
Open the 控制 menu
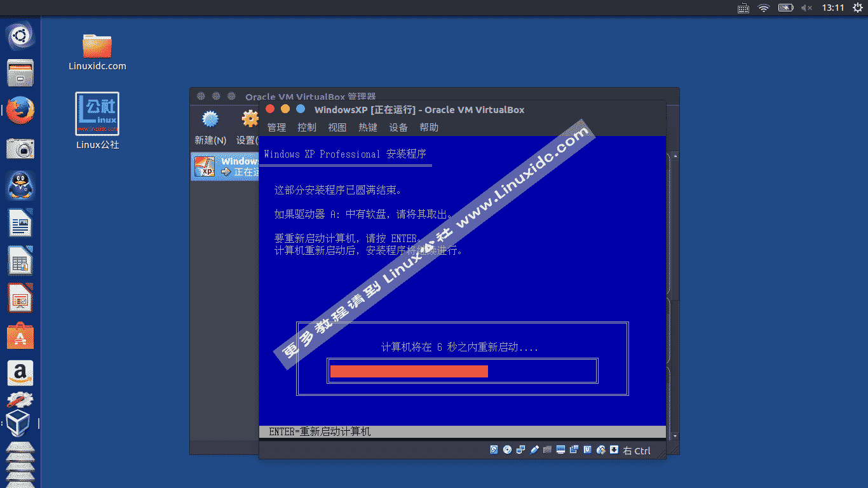pyautogui.click(x=307, y=127)
